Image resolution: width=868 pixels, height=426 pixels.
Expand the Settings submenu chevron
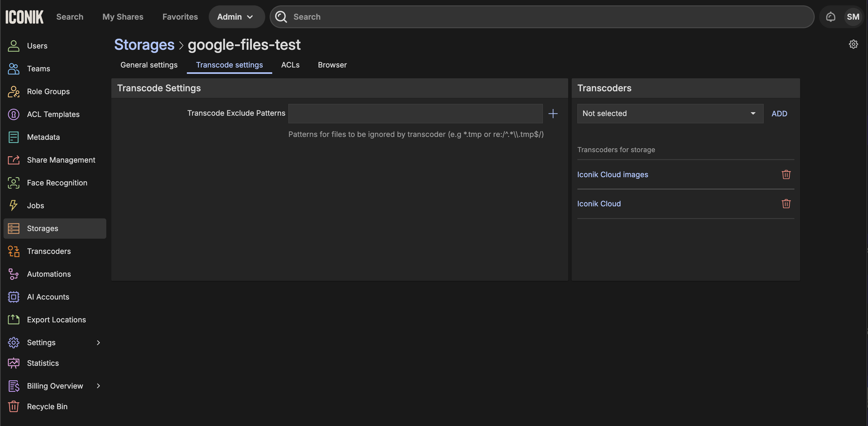click(98, 343)
